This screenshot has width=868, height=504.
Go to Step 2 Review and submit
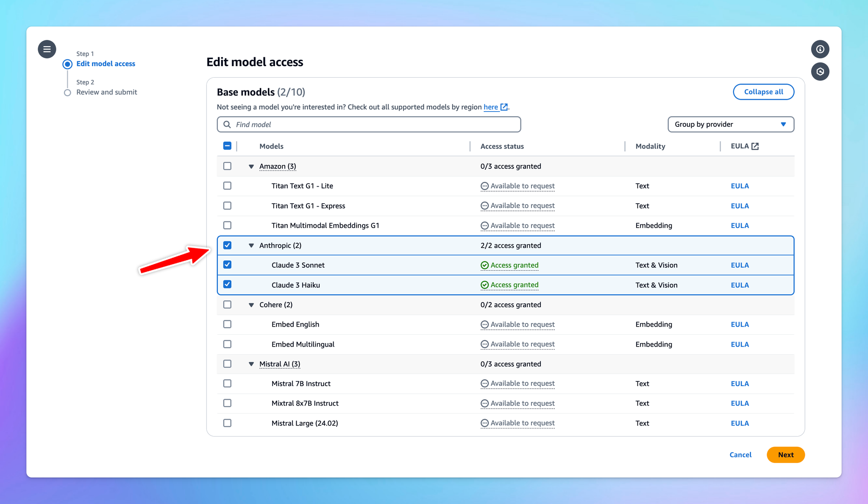click(106, 92)
